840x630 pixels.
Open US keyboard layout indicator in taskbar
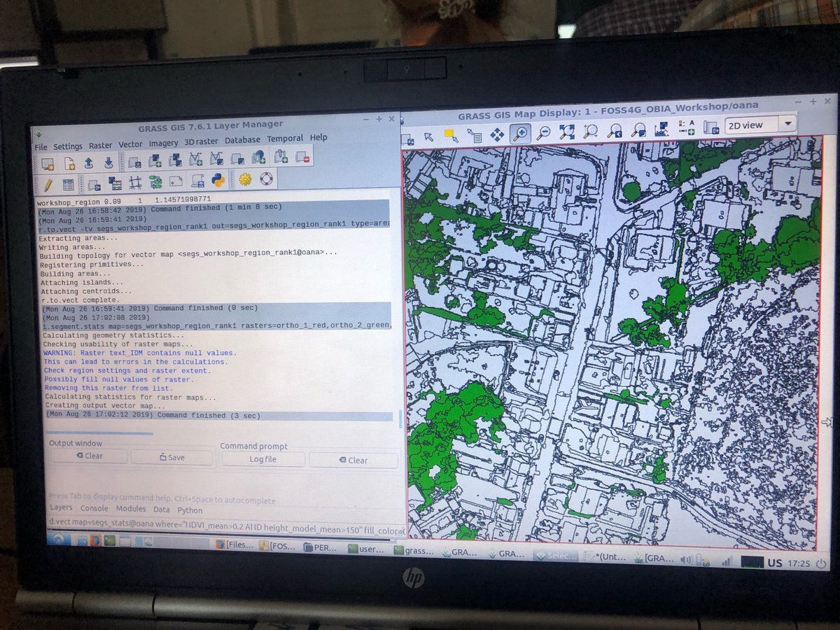(775, 561)
